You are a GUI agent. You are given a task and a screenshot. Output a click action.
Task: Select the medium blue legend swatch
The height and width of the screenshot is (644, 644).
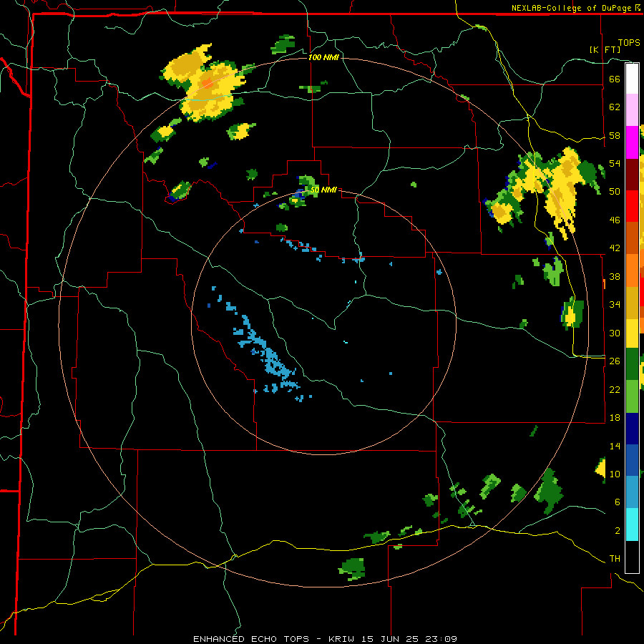click(x=632, y=460)
